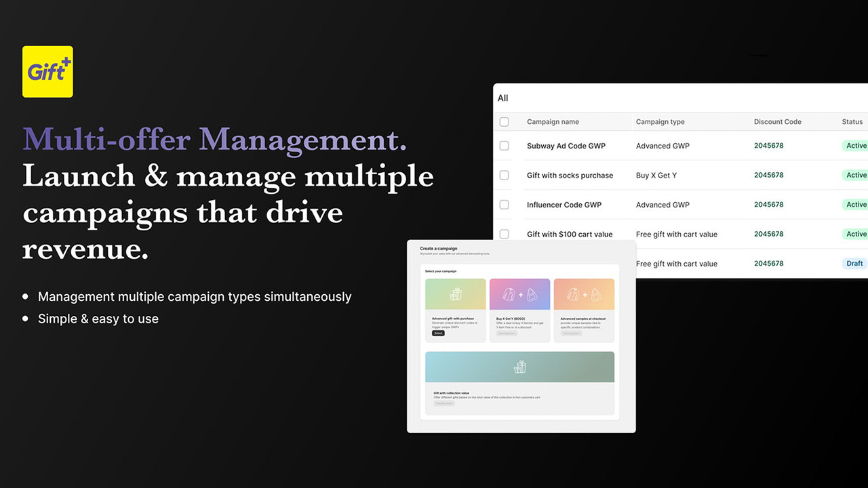The width and height of the screenshot is (868, 488).
Task: Click discount code in Gift with socks purchase row
Action: point(768,175)
